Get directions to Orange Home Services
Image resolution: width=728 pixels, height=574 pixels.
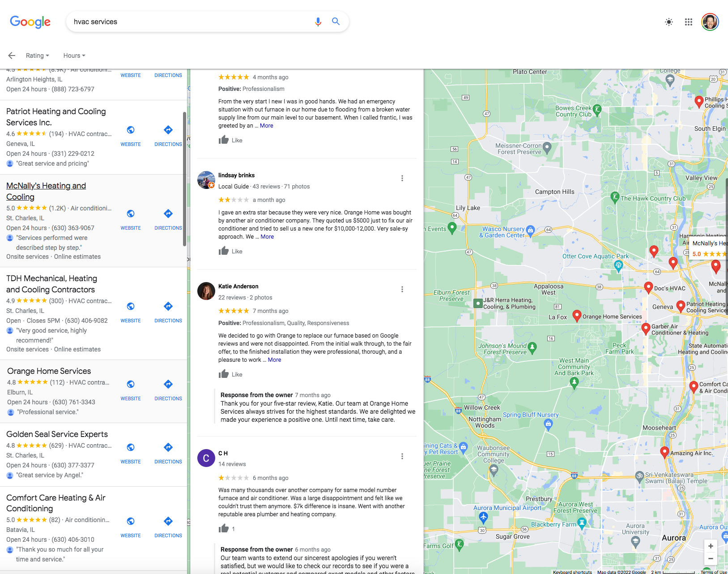tap(168, 390)
